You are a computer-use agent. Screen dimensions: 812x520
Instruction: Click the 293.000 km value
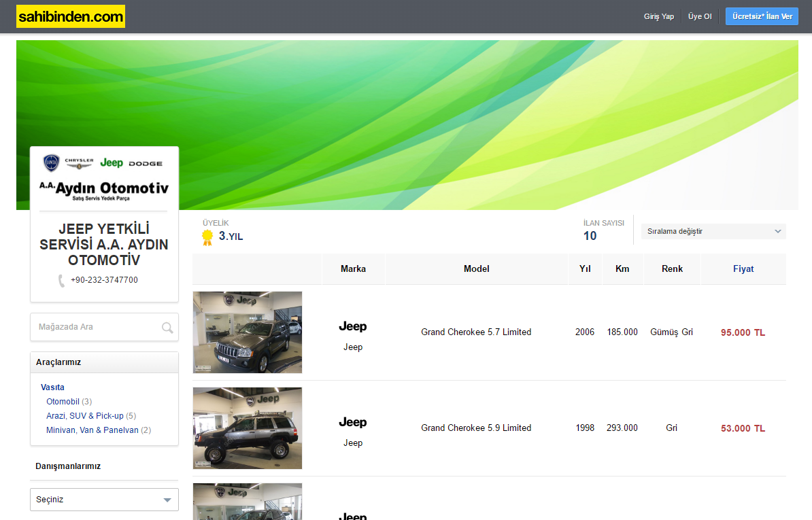click(x=622, y=428)
